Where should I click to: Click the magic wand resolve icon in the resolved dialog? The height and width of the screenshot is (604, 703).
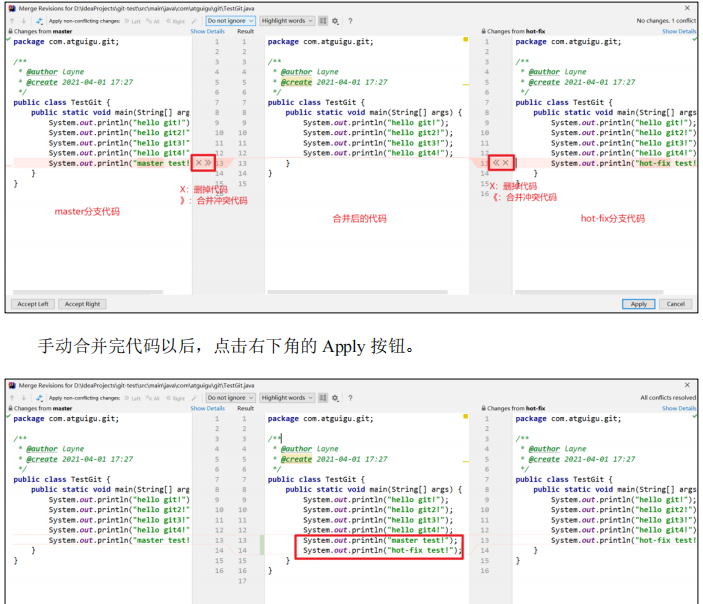pos(194,398)
